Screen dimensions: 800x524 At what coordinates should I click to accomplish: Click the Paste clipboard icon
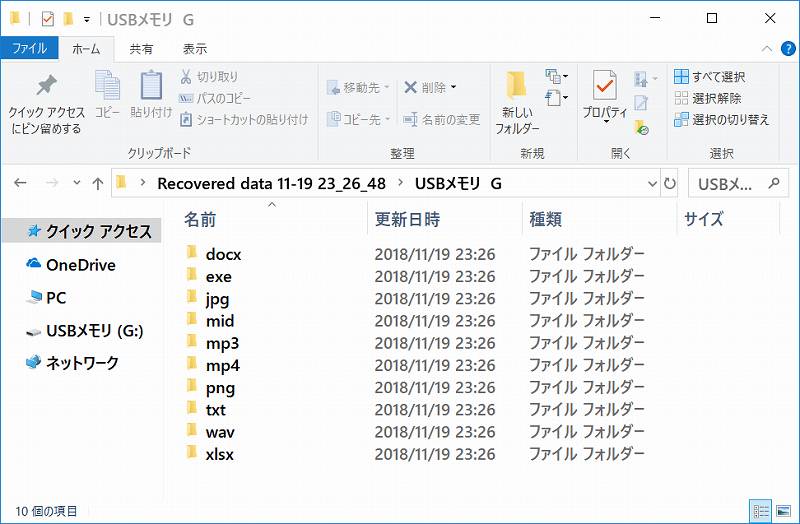pyautogui.click(x=151, y=87)
